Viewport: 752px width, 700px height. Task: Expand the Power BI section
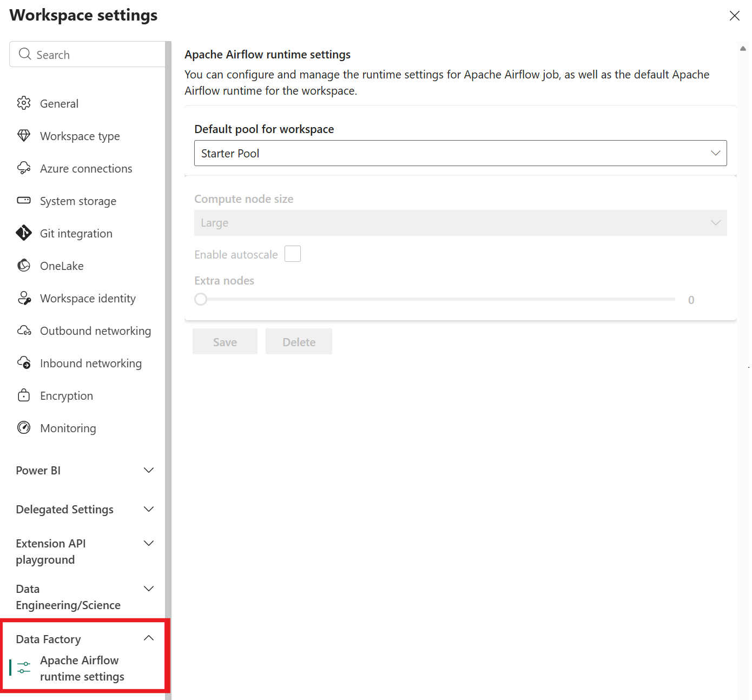[149, 471]
